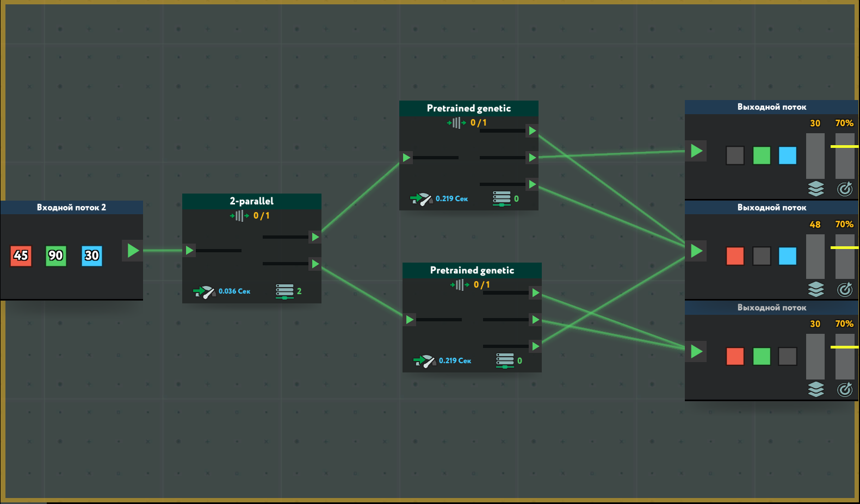Viewport: 860px width, 504px height.
Task: Click the queue icon in upper Pretrained genetic
Action: (x=456, y=123)
